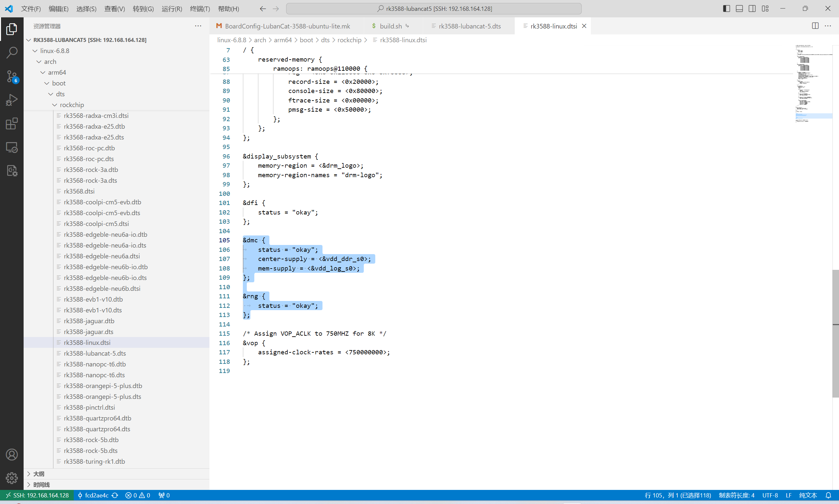Open errors and warnings counter
Viewport: 839px width, 504px height.
(x=138, y=495)
